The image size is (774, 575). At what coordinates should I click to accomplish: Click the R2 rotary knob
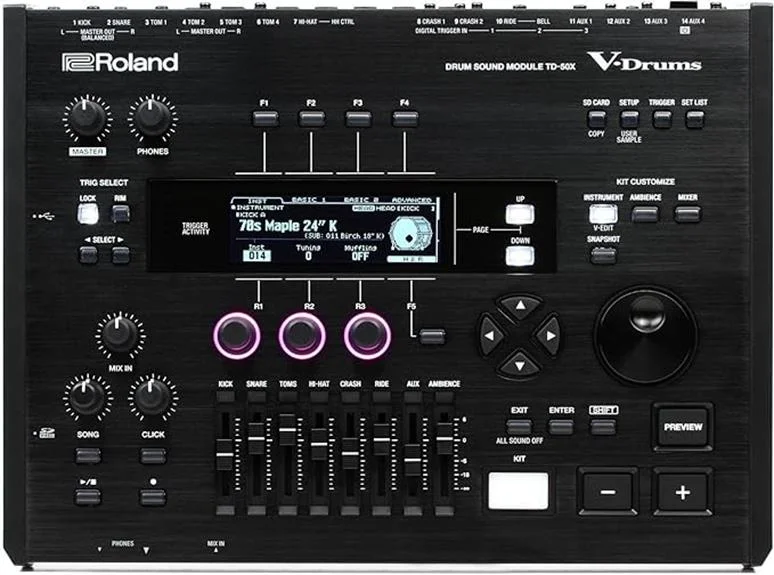[x=302, y=336]
